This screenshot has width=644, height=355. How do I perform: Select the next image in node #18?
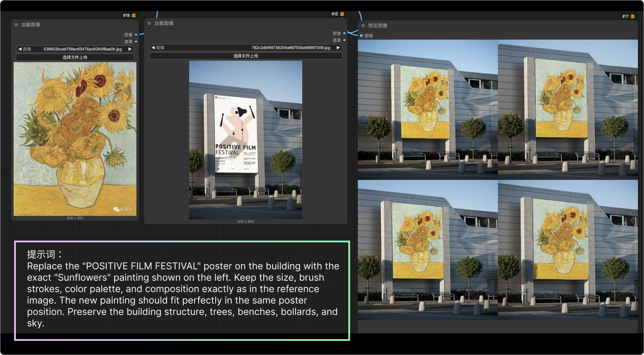(x=130, y=49)
